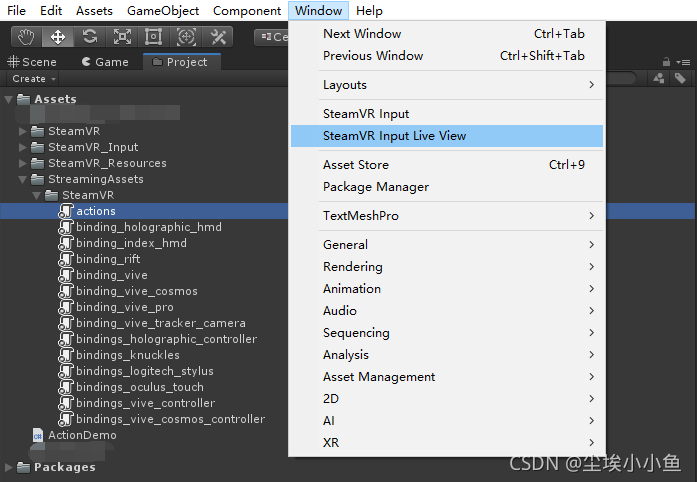Select binding_vive_tracker_camera file

(x=152, y=323)
